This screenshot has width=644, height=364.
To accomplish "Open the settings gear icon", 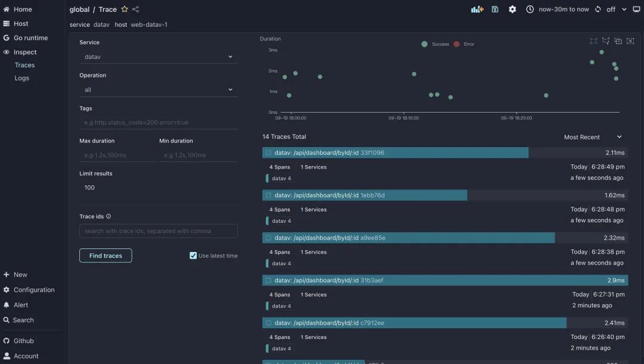I will point(512,9).
